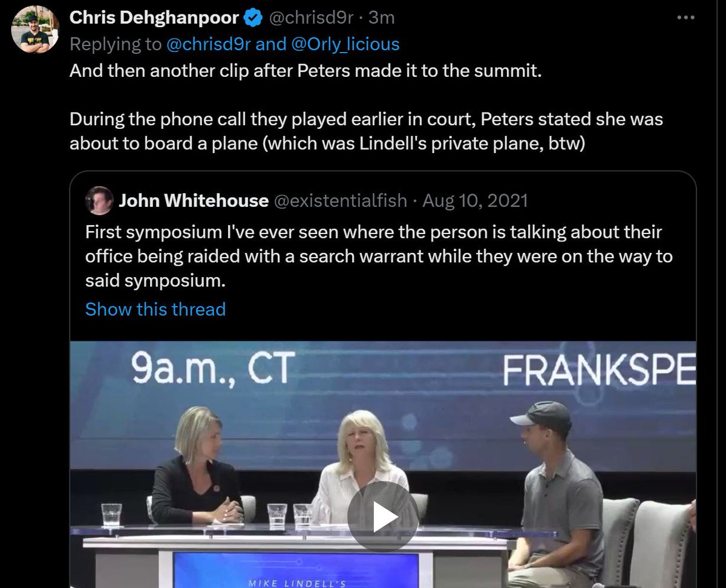
Task: Click the Aug 10, 2021 date
Action: tap(475, 200)
